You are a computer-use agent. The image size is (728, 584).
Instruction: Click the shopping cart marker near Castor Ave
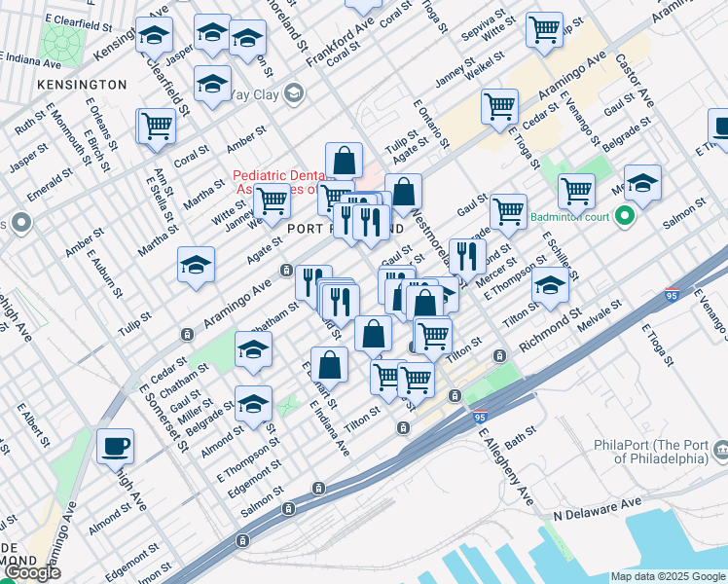545,33
